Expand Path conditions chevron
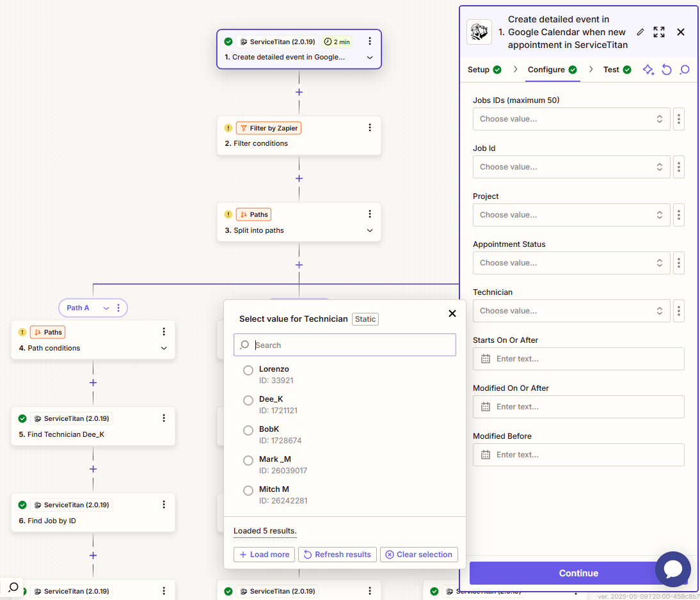This screenshot has height=600, width=700. 164,348
